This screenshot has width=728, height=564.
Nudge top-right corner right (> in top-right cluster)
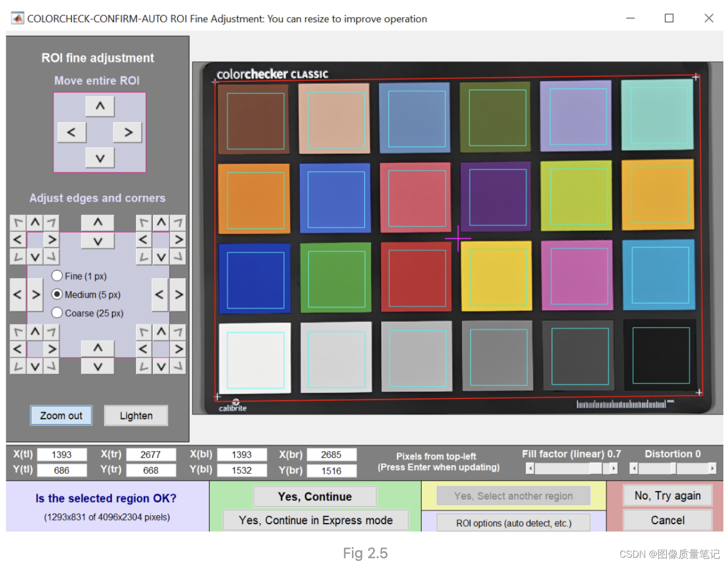tap(178, 240)
